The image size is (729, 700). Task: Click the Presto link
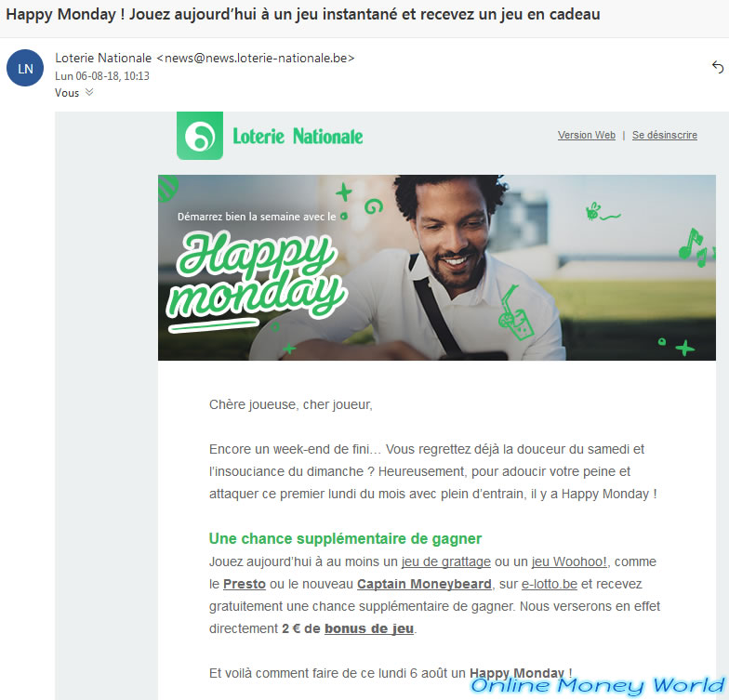[x=244, y=584]
